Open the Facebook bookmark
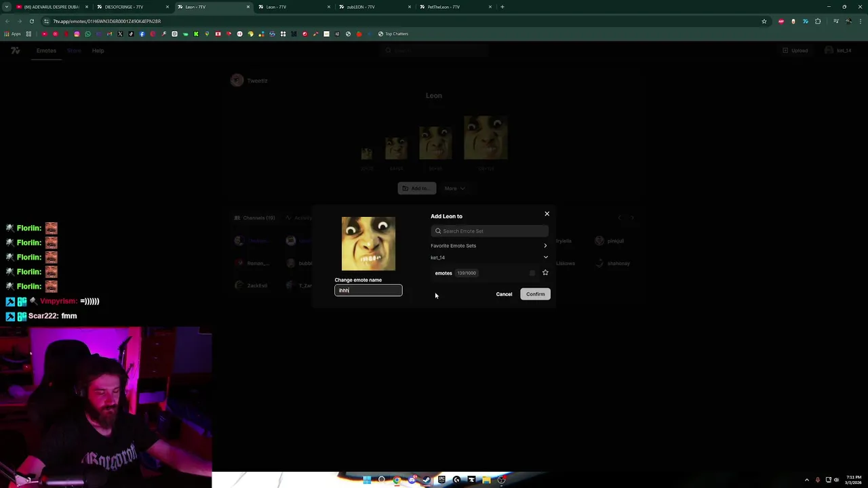 142,34
